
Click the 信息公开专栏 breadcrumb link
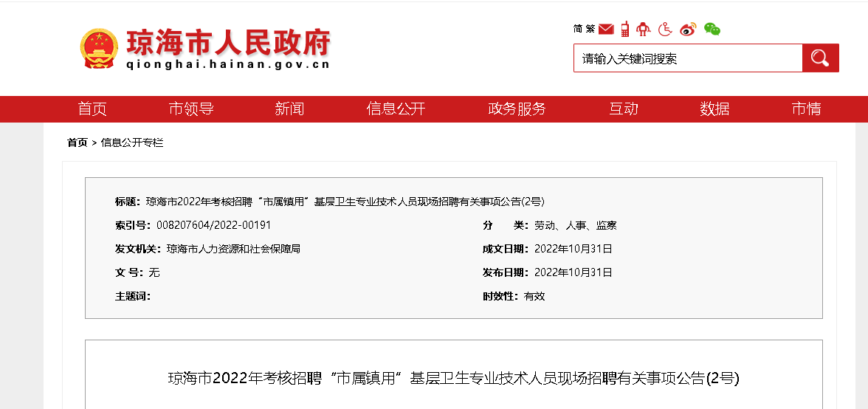tap(131, 142)
